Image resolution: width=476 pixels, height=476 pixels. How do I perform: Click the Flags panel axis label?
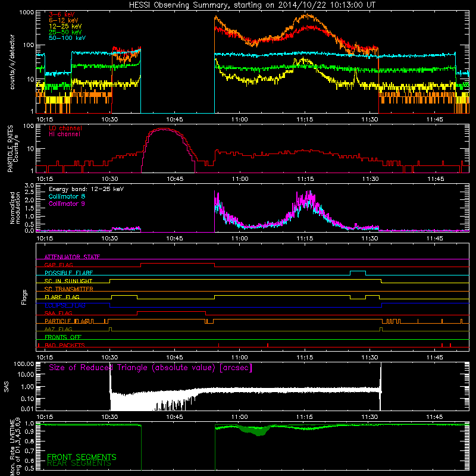24,297
